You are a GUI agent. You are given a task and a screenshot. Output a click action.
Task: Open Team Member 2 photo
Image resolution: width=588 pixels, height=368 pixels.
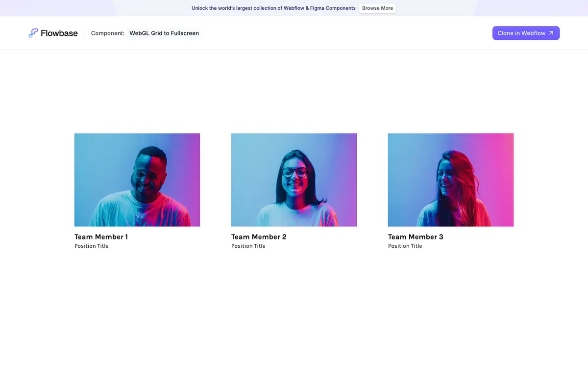click(294, 180)
